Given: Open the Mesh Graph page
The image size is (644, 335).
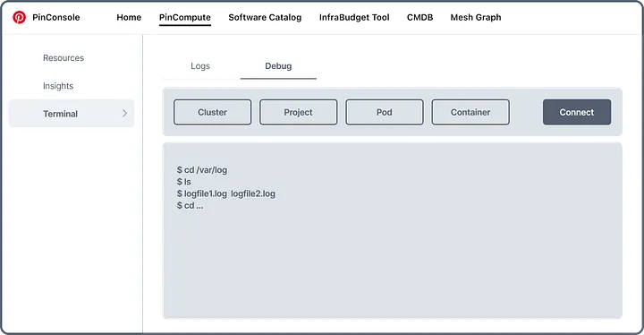Looking at the screenshot, I should 476,17.
